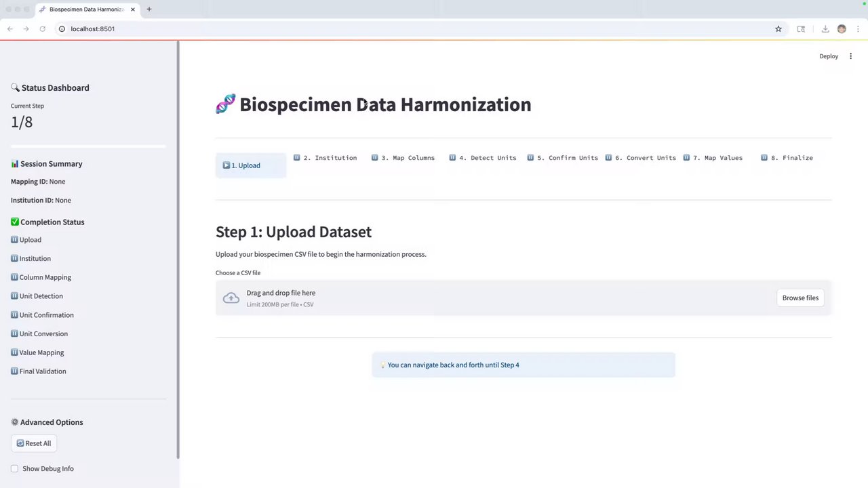
Task: Open the Streamlit three-dot main menu
Action: pyautogui.click(x=851, y=56)
